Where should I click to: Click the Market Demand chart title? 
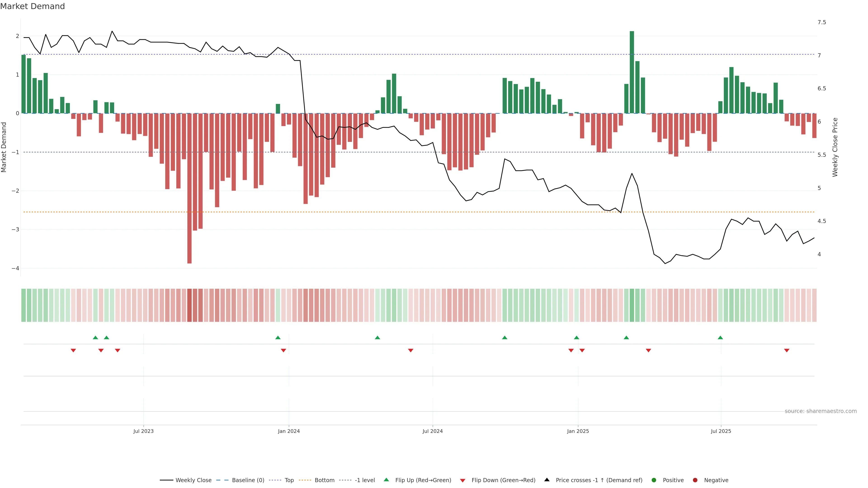point(32,6)
